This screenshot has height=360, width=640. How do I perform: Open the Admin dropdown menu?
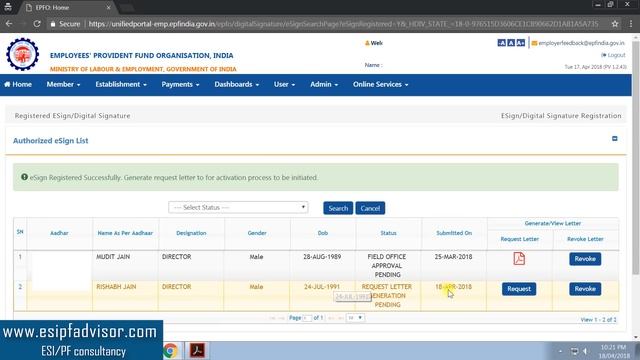(324, 84)
